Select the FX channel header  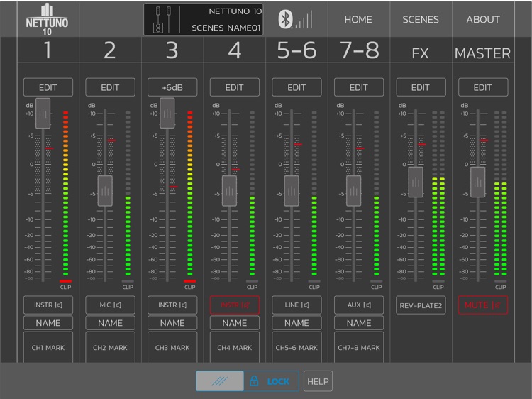pos(421,50)
